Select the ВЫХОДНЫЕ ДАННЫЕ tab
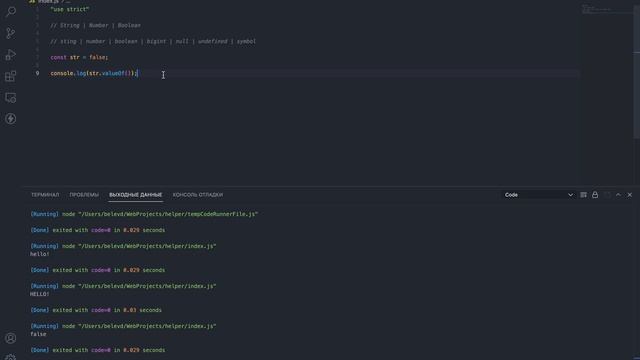 coord(136,195)
